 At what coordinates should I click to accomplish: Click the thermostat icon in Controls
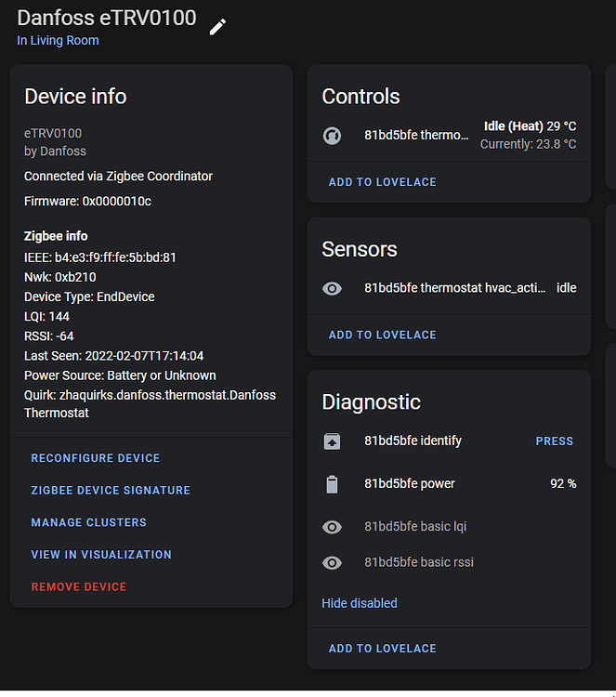tap(332, 136)
